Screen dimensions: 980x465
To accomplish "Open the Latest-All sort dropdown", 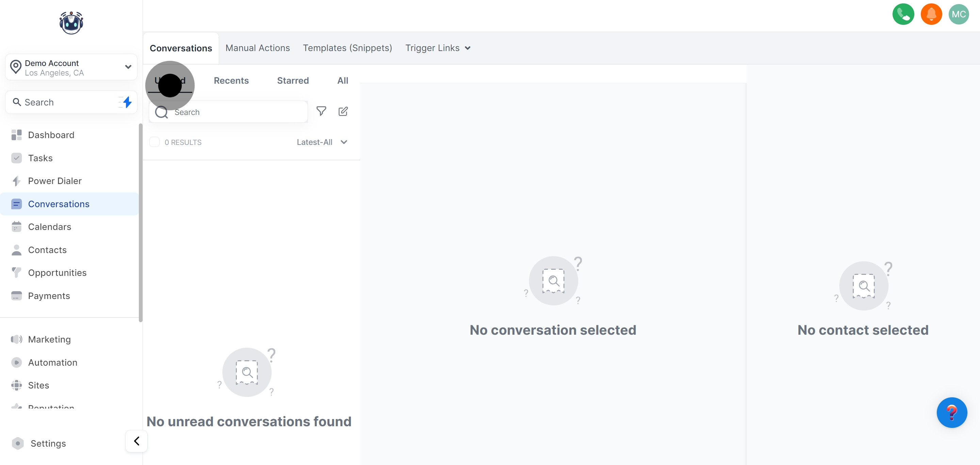I will coord(322,142).
